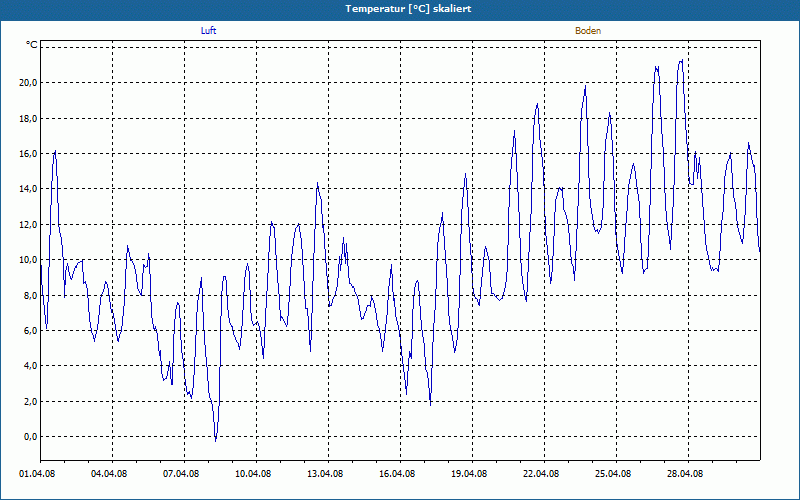Click the 13.04.08 date label
Viewport: 800px width, 500px height.
point(325,475)
